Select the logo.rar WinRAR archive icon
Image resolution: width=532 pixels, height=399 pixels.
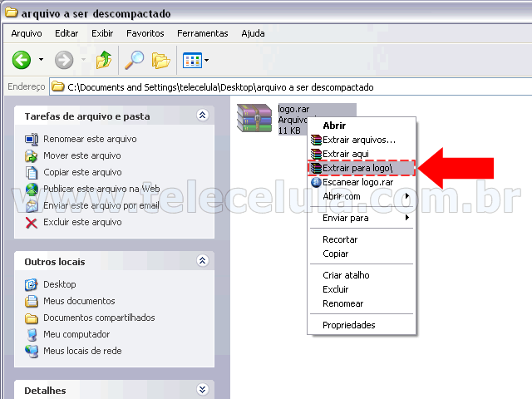tap(254, 118)
